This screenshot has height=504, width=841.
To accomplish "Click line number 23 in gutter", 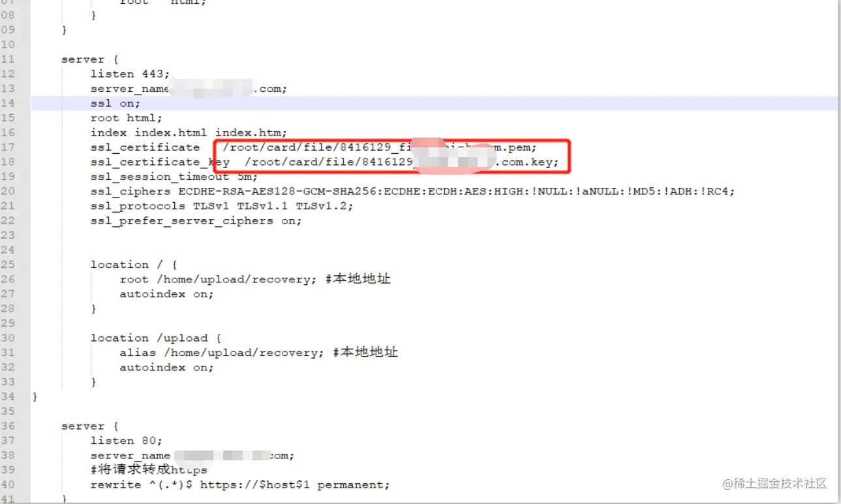I will point(8,235).
